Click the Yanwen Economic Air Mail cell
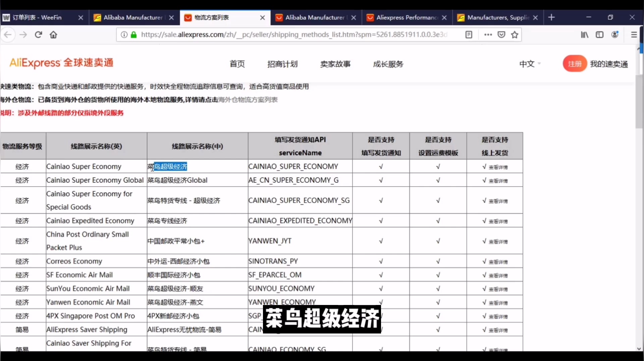This screenshot has height=361, width=644. 97,302
